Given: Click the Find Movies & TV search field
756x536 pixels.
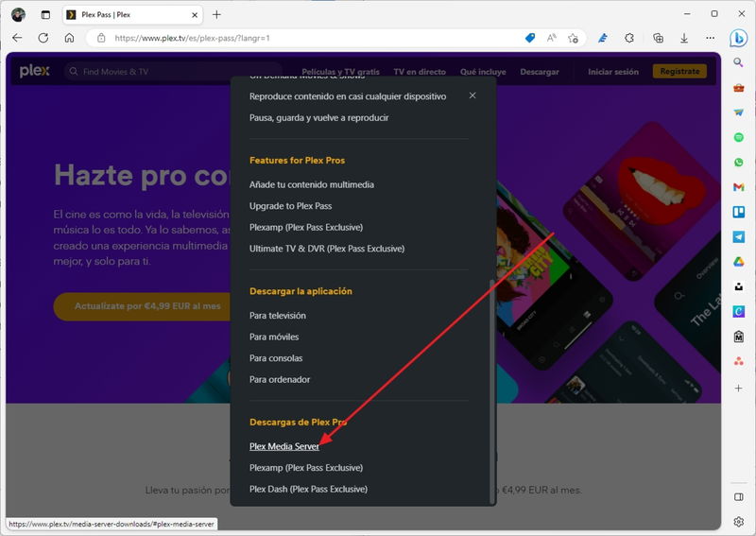Looking at the screenshot, I should 174,72.
